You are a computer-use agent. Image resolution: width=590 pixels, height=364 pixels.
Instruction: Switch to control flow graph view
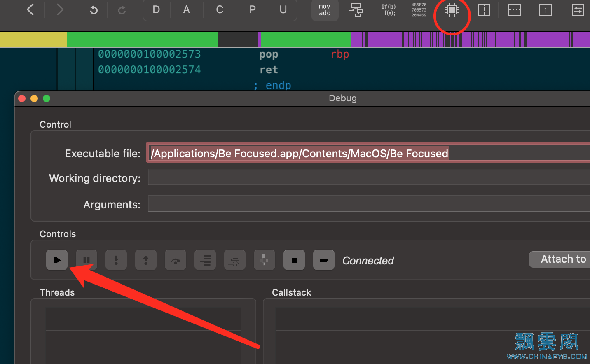pos(355,10)
